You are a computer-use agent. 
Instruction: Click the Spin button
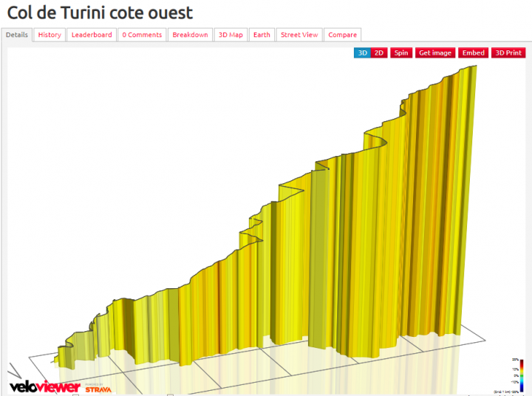click(x=401, y=53)
